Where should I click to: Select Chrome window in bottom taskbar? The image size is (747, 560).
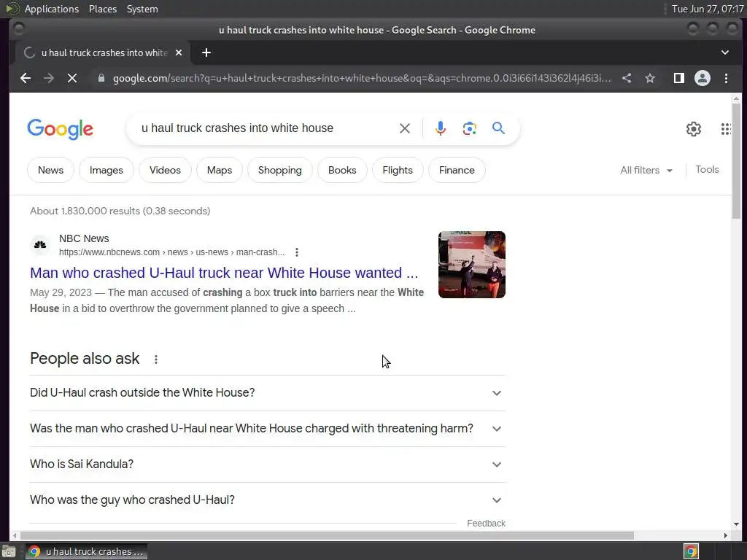(86, 551)
